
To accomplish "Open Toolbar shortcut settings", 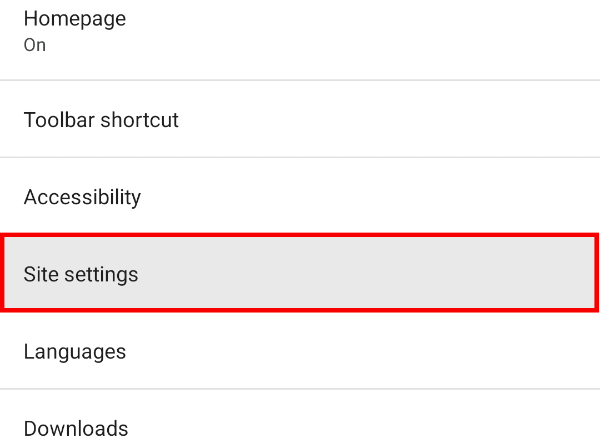I will (300, 120).
